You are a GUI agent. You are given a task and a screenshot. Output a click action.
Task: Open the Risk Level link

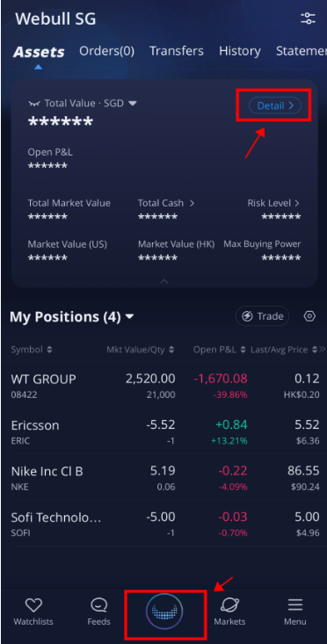coord(273,203)
